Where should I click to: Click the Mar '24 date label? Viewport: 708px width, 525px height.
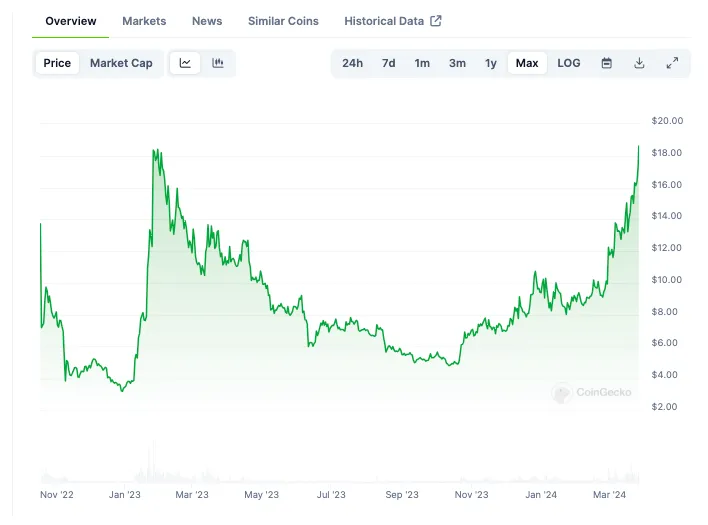click(609, 495)
